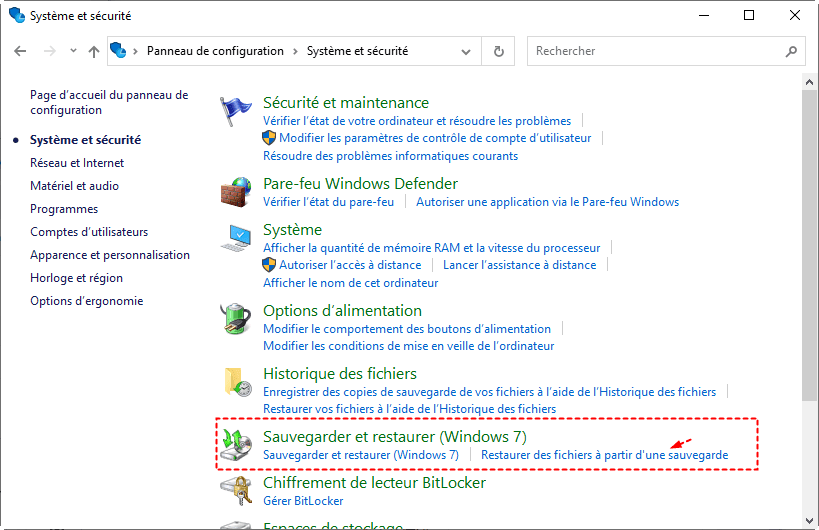Click Lancer l'assistance à distance link
Screen dimensions: 819x530
(520, 265)
